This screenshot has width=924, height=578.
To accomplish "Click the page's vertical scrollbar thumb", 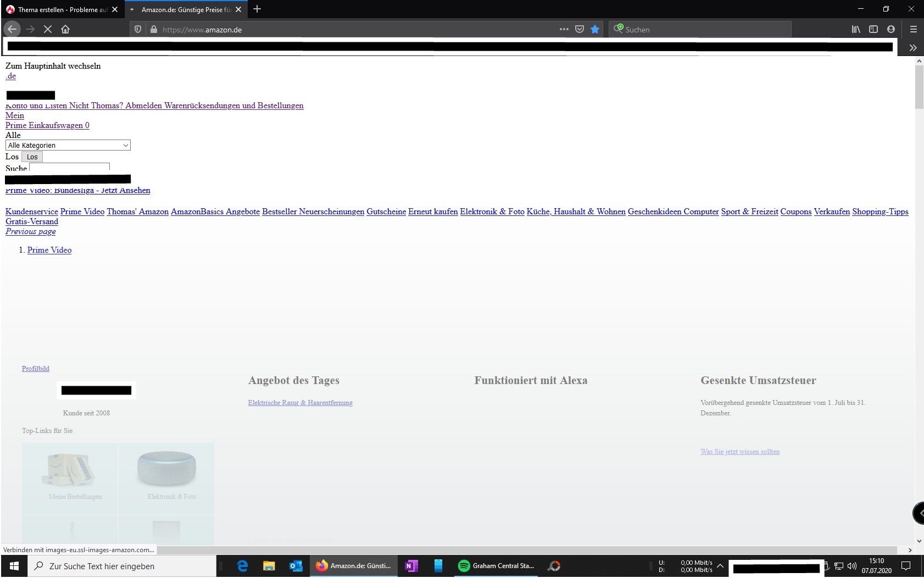I will pos(919,87).
